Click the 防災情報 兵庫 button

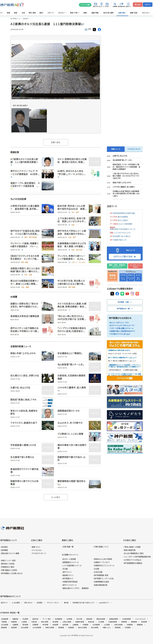[x=125, y=302]
